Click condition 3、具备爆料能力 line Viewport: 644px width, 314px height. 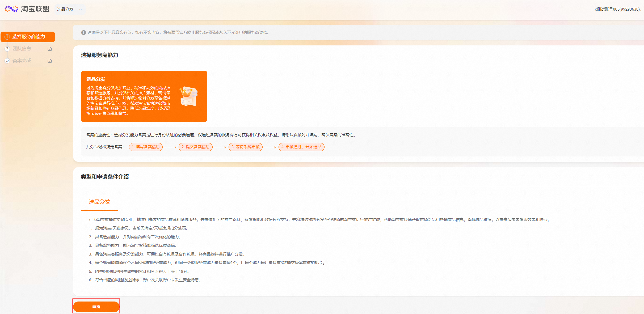click(133, 245)
